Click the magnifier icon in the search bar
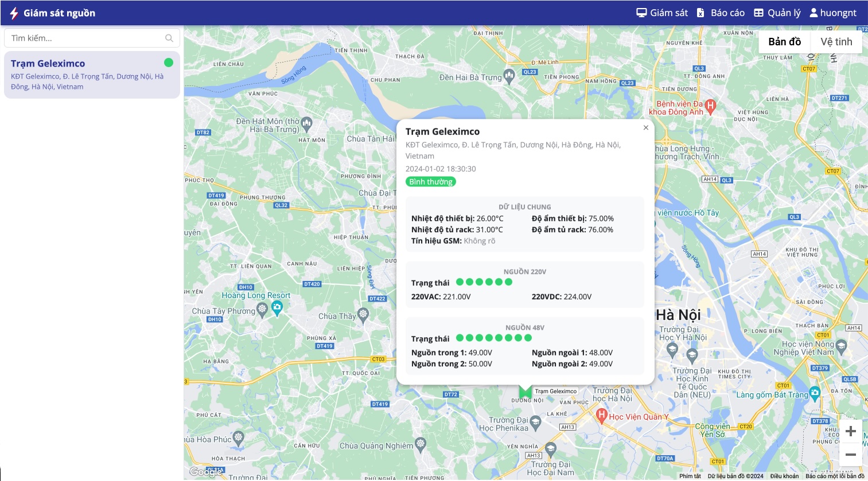The width and height of the screenshot is (868, 481). 169,38
